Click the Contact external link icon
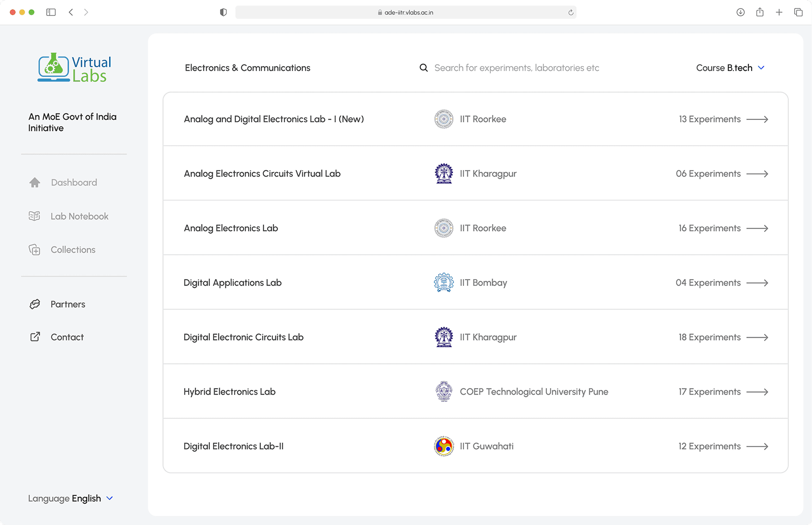812x525 pixels. click(x=35, y=337)
